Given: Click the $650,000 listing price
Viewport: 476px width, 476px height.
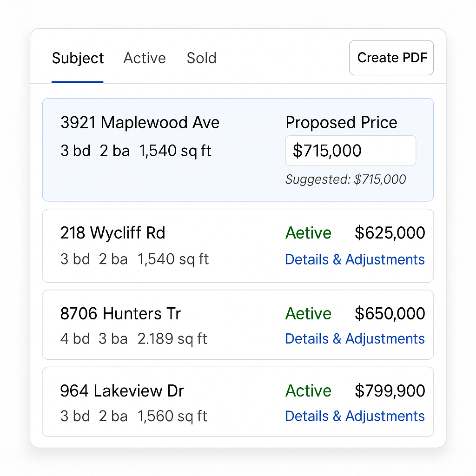Looking at the screenshot, I should coord(390,314).
